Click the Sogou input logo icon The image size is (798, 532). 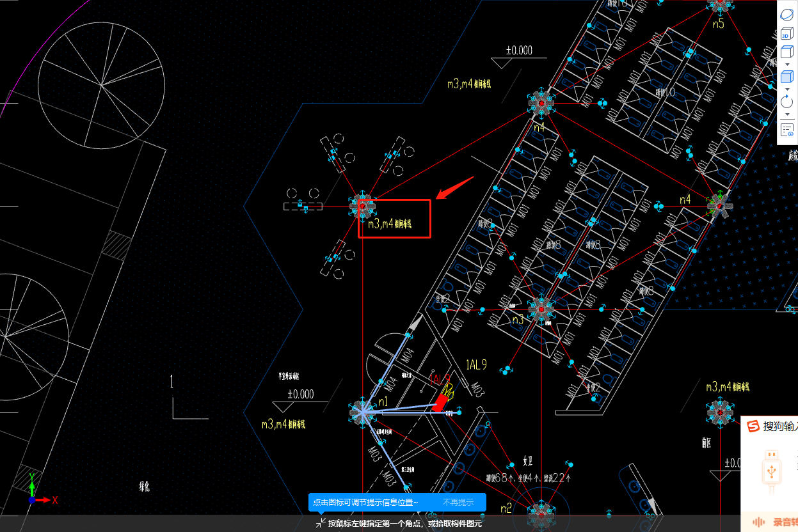[x=753, y=426]
